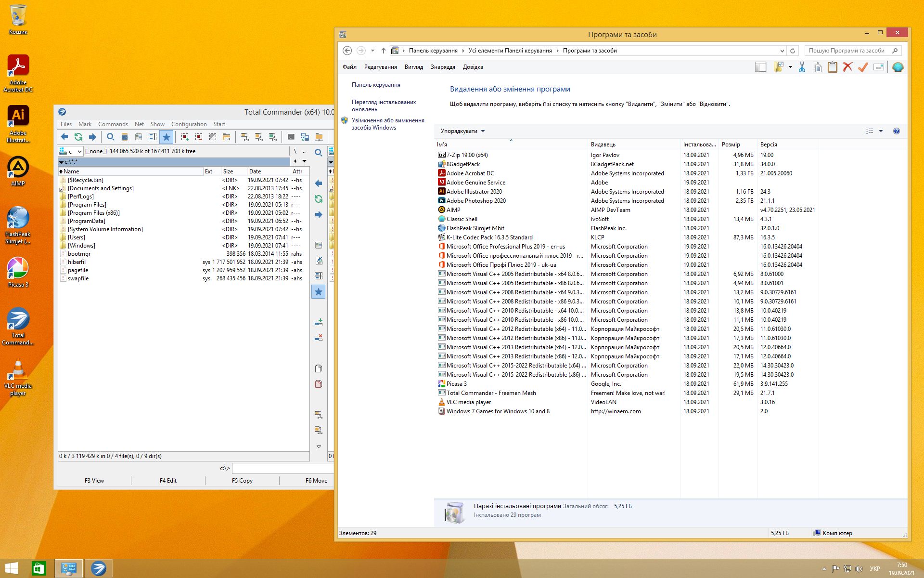The height and width of the screenshot is (578, 924).
Task: Open the address bar history dropdown arrow
Action: (x=782, y=51)
